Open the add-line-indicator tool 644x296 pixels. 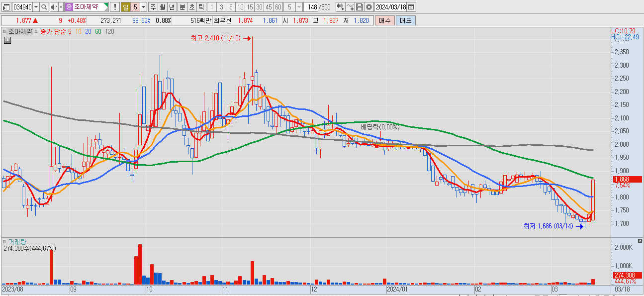click(350, 7)
